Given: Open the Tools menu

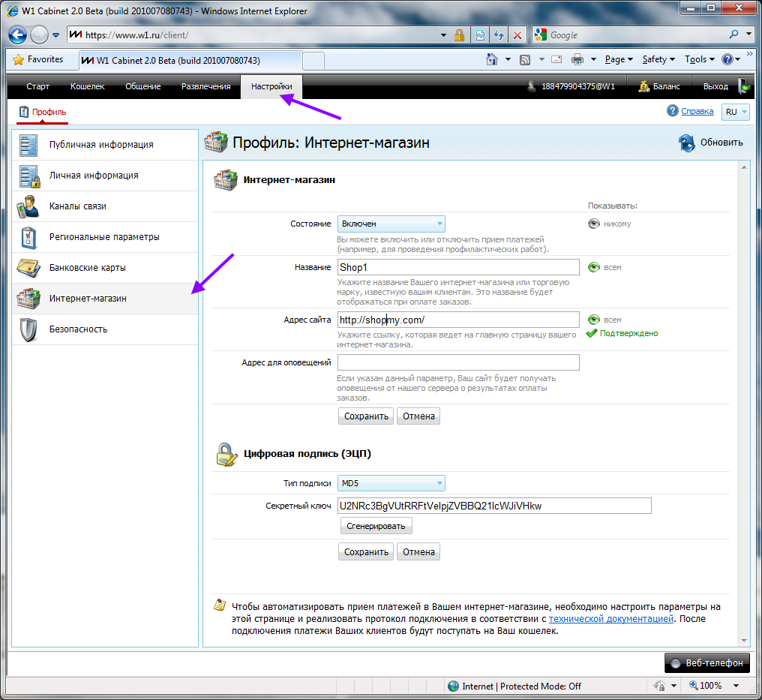Looking at the screenshot, I should 699,59.
